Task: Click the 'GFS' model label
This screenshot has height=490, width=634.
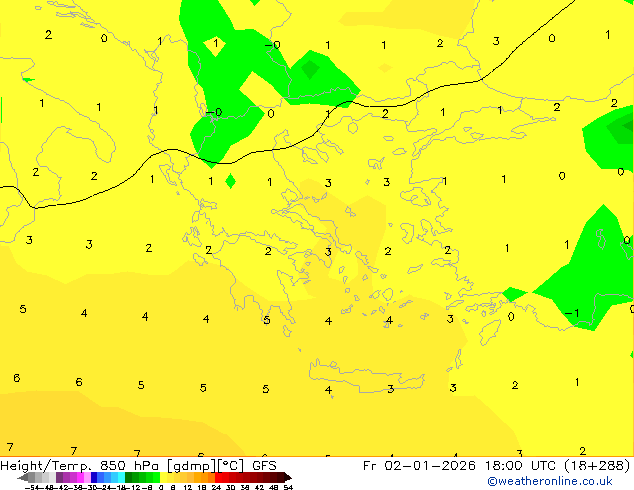Action: pos(264,466)
